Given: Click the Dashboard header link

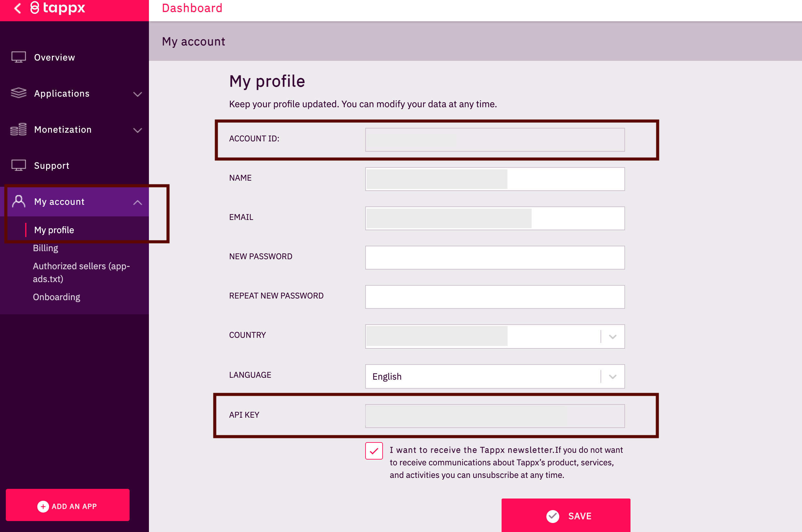Looking at the screenshot, I should (192, 8).
